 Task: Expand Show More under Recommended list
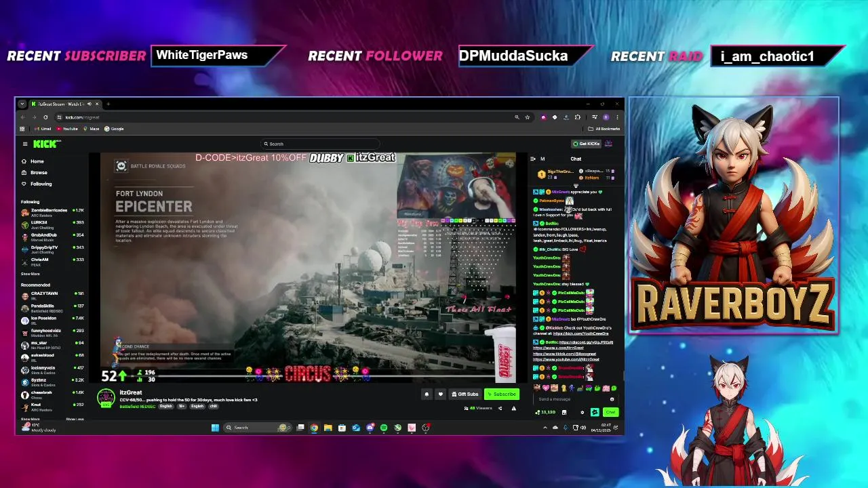[x=30, y=419]
